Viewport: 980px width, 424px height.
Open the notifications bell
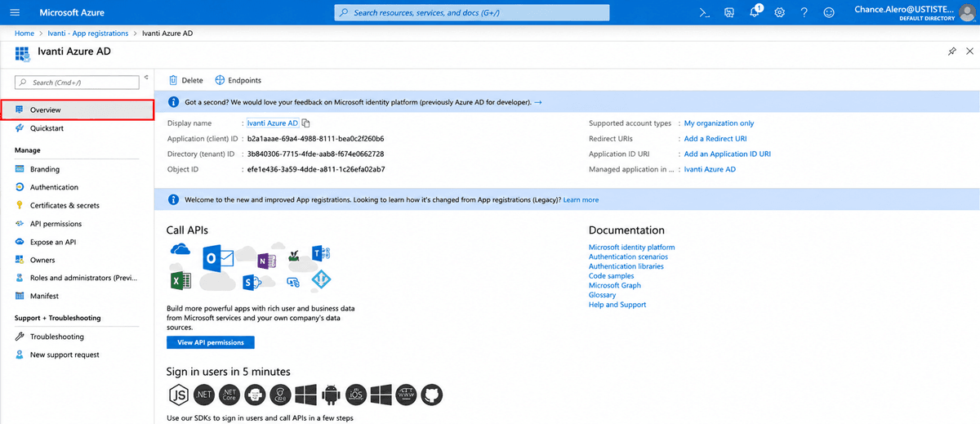coord(755,12)
